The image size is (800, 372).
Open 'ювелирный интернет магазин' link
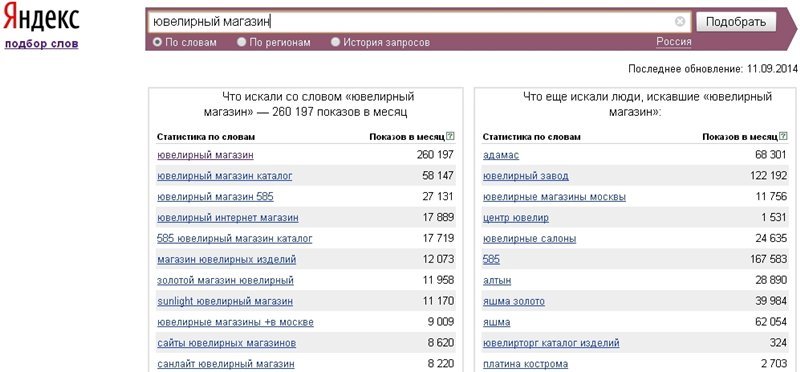click(x=228, y=217)
